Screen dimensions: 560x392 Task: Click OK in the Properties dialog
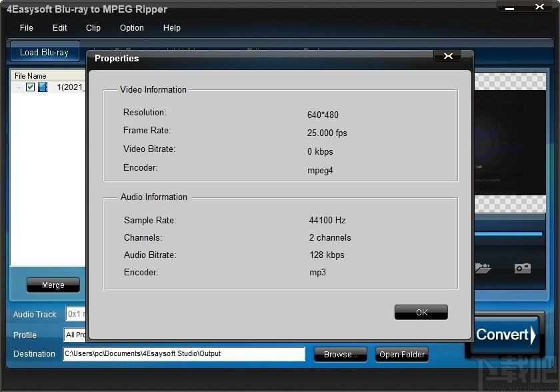click(421, 313)
